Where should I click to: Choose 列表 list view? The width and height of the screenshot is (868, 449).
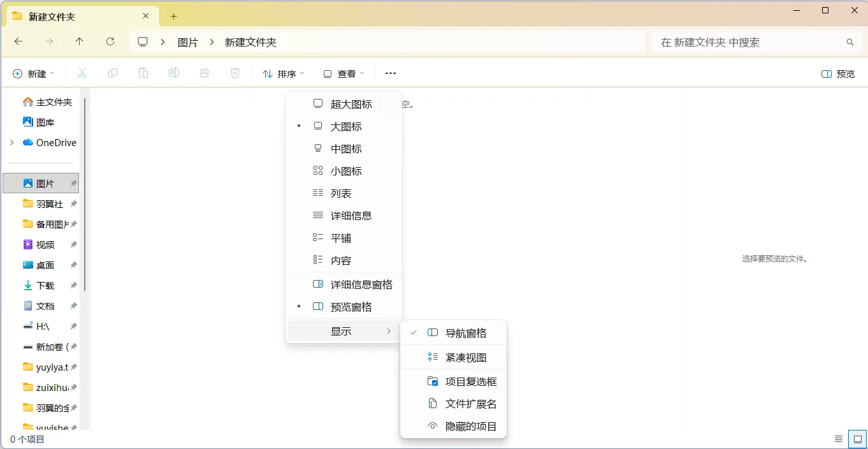pos(344,193)
